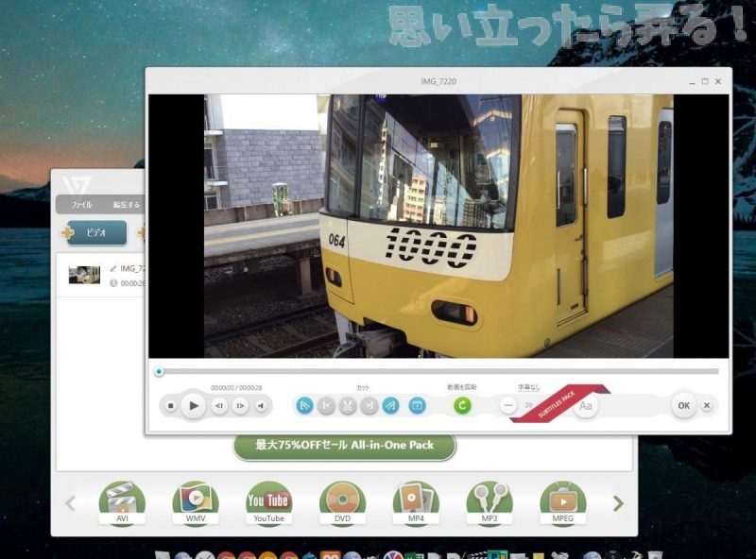Click the Freemake logo in the main window
The image size is (756, 559).
click(x=77, y=185)
